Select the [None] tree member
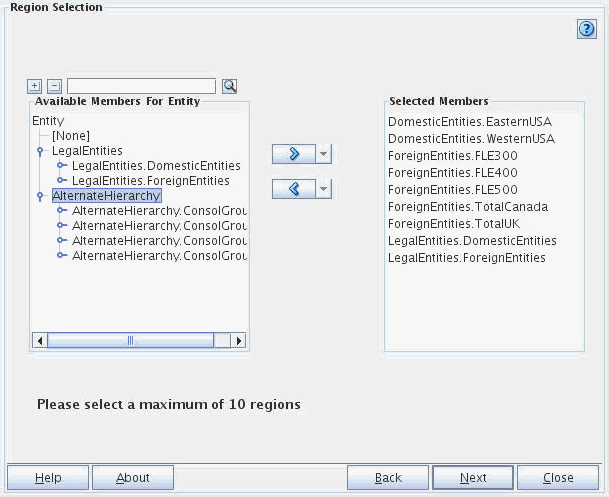 click(x=71, y=136)
